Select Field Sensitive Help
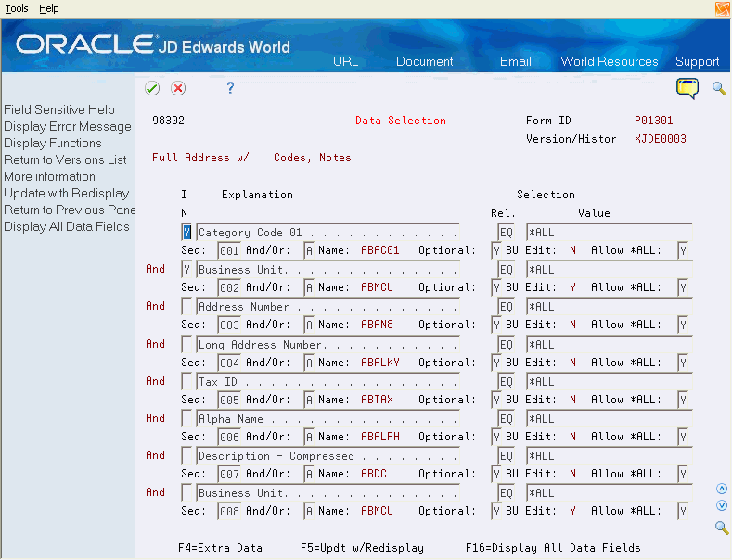 coord(59,109)
